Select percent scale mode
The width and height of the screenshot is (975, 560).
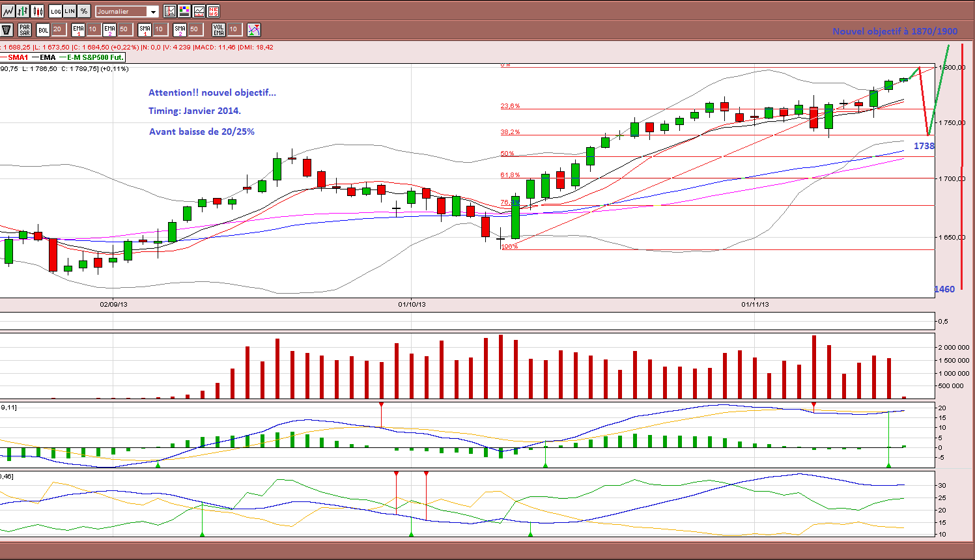click(84, 11)
